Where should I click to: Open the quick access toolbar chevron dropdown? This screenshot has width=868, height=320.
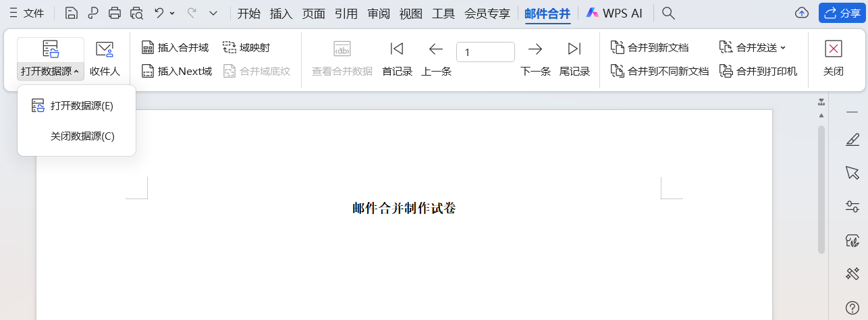coord(213,13)
